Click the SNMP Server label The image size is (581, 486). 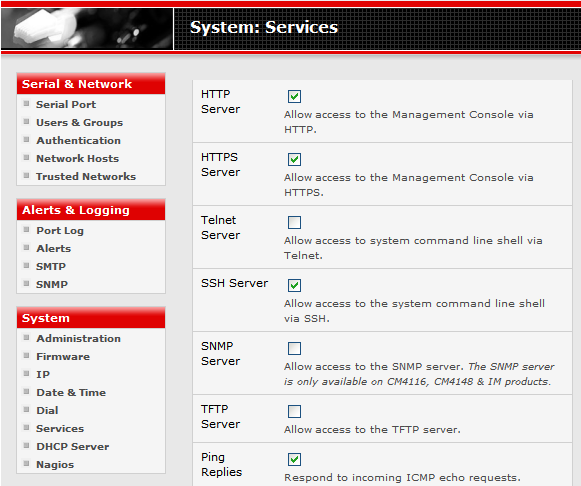(x=220, y=353)
